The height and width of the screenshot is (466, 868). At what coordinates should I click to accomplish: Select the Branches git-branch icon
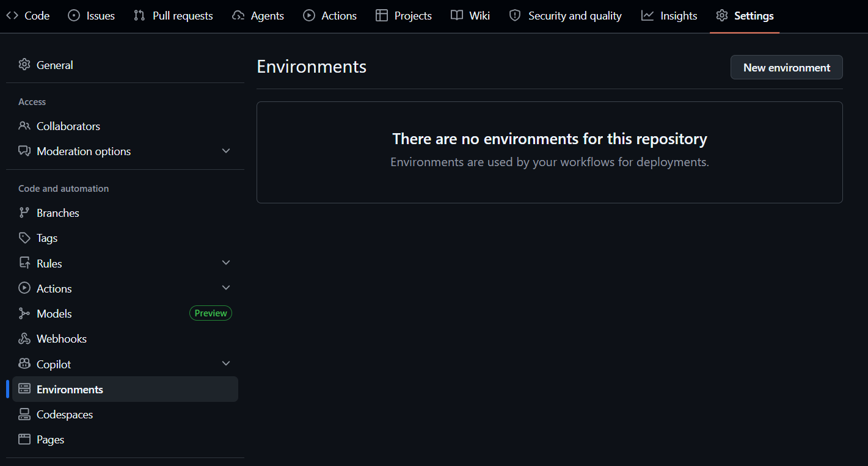(24, 213)
